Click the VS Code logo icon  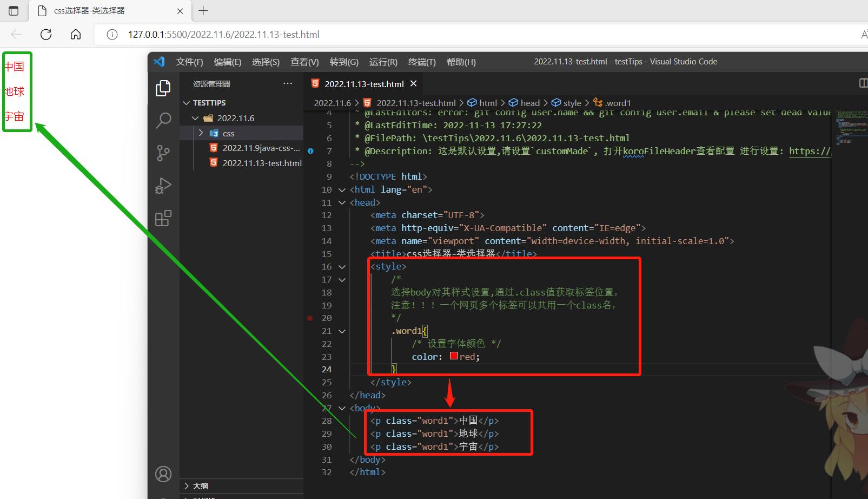coord(159,62)
